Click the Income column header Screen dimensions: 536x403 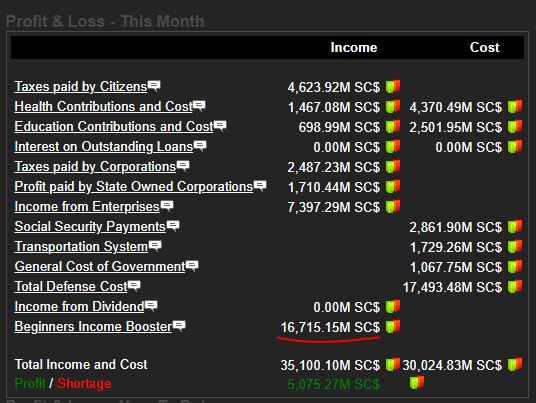point(354,48)
